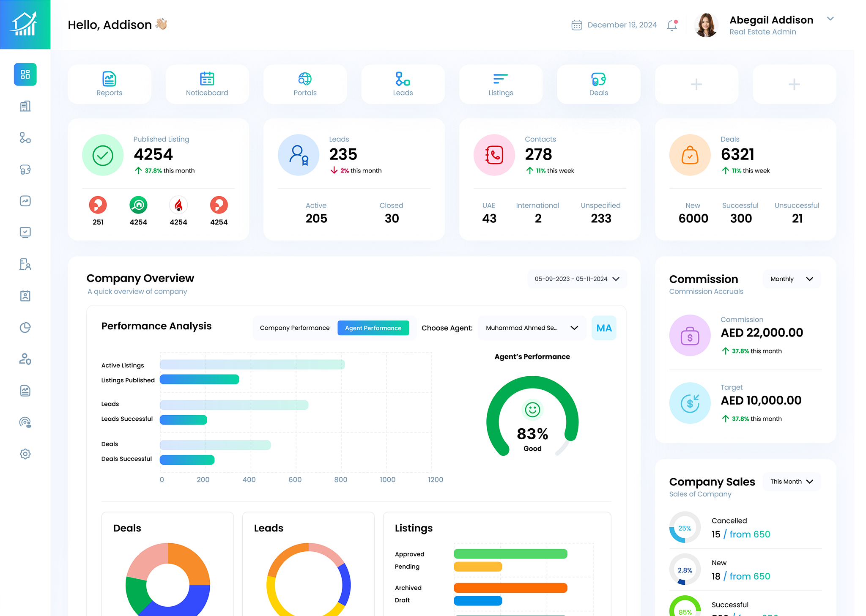Change the Commission Monthly dropdown
866x616 pixels.
(791, 279)
